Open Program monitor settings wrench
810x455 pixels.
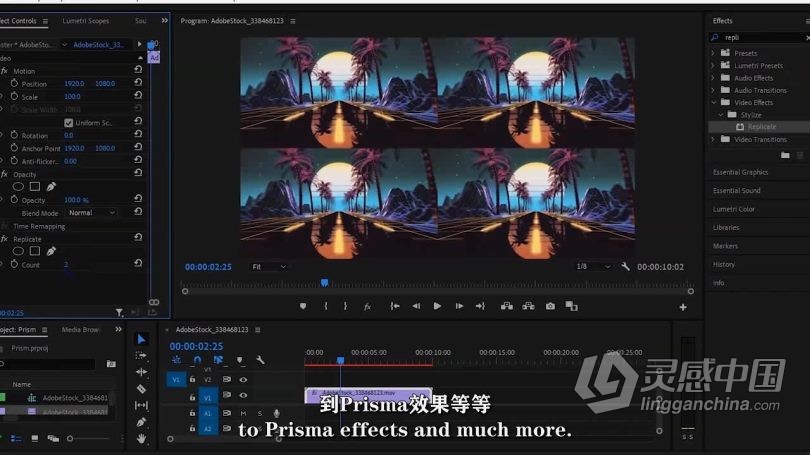(x=625, y=266)
